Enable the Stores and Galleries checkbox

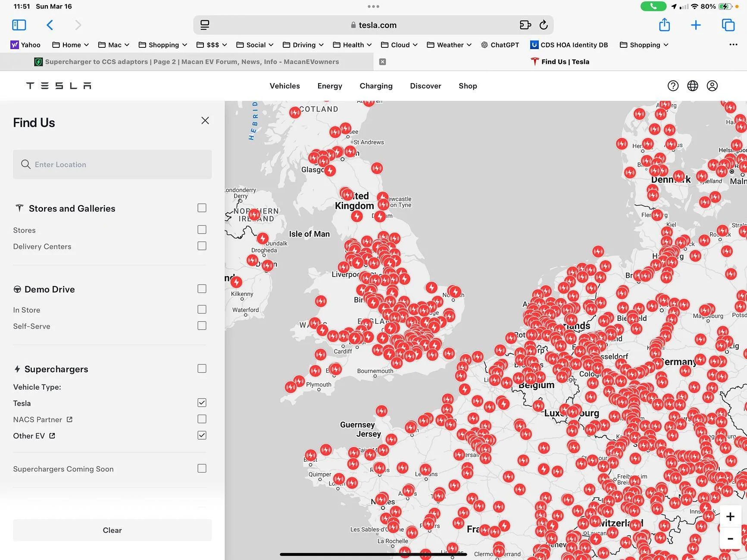202,208
